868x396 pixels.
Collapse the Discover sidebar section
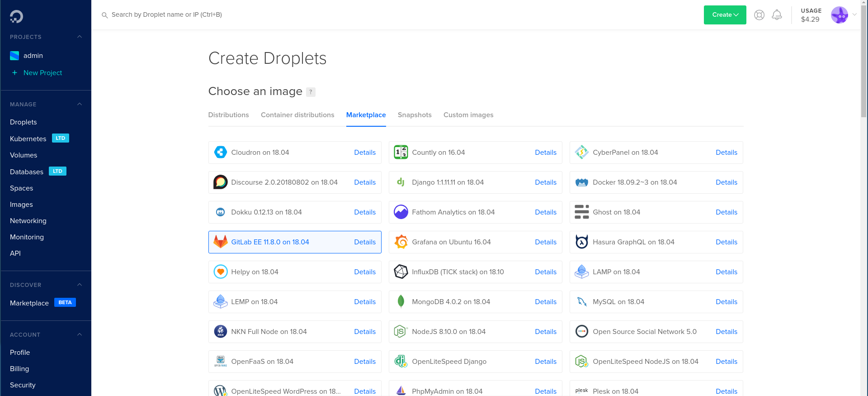coord(80,285)
